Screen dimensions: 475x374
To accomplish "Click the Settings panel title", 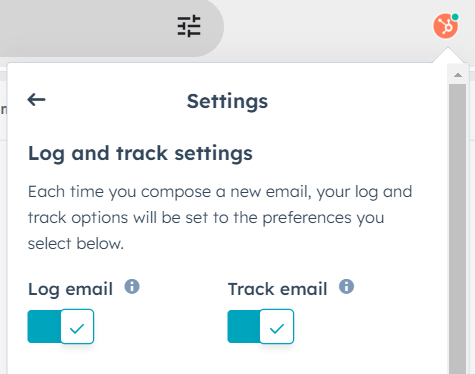I will 227,101.
